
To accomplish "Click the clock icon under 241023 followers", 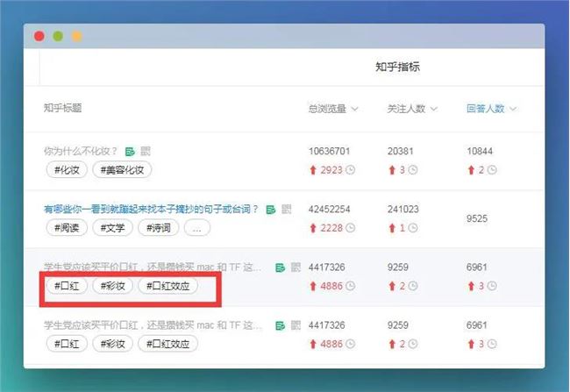I will point(413,228).
